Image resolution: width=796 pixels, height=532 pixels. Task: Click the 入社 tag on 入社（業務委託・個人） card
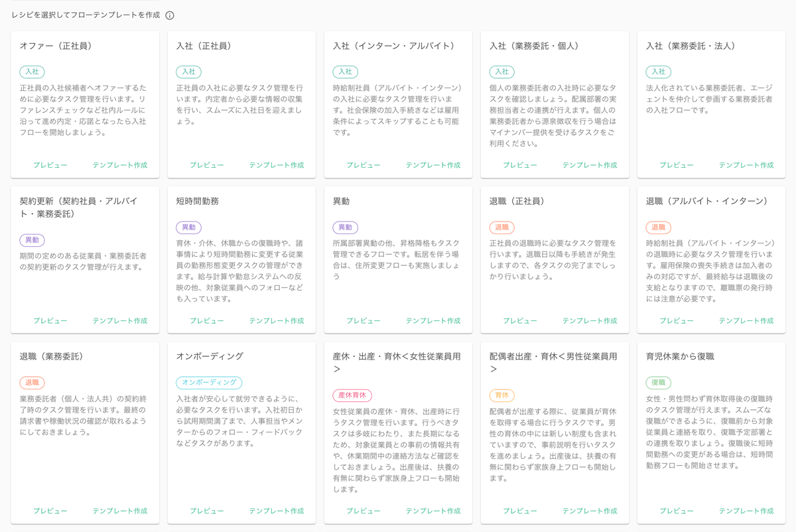point(501,72)
